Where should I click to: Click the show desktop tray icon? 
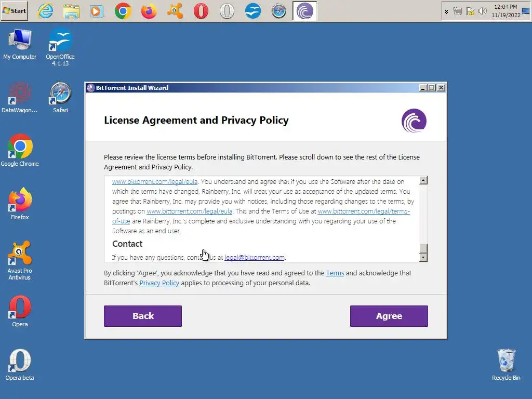pos(526,11)
